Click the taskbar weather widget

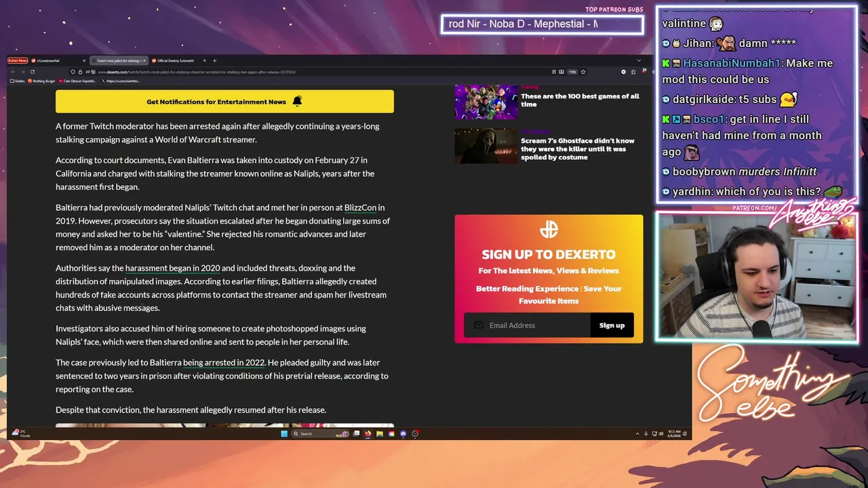pos(21,433)
